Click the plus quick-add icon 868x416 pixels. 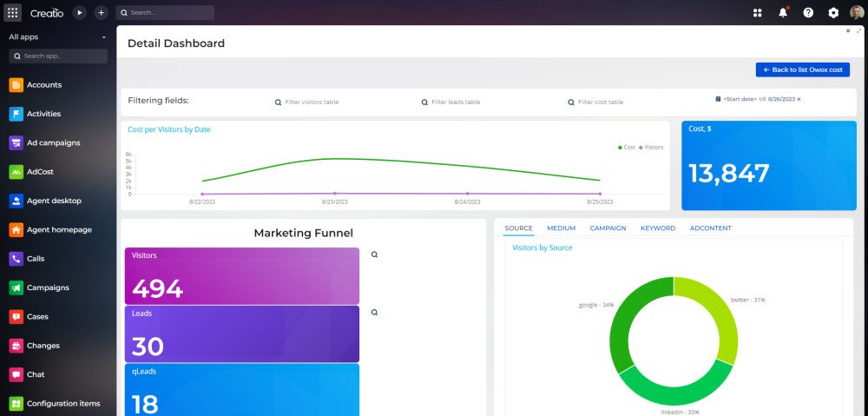(x=101, y=13)
